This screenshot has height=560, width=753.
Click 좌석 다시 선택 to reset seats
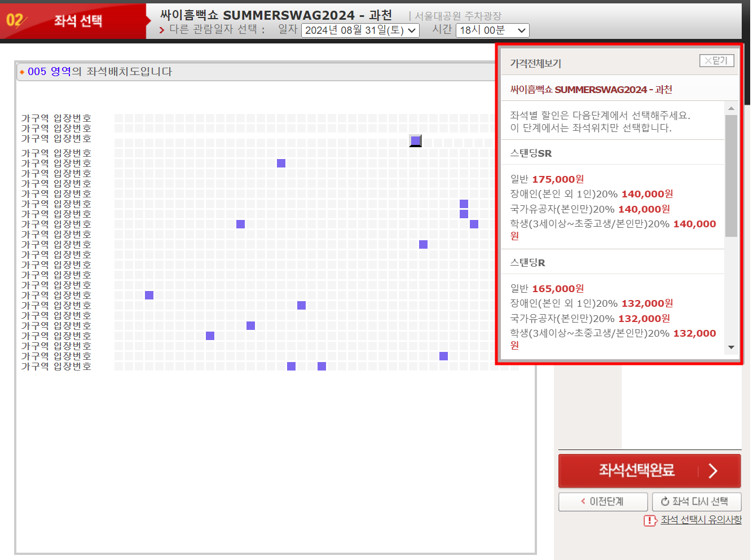pyautogui.click(x=697, y=501)
